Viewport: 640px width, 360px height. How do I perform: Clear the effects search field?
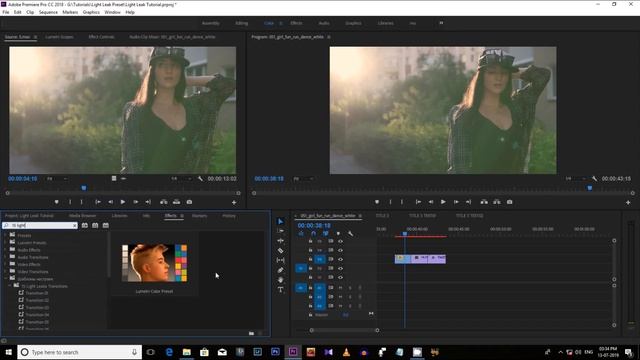pyautogui.click(x=75, y=225)
